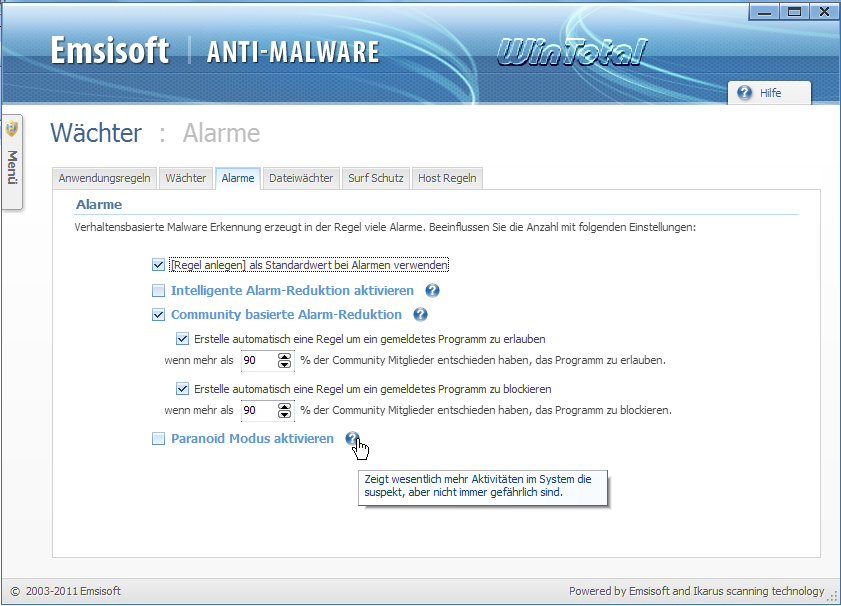Image resolution: width=841 pixels, height=606 pixels.
Task: Decrease the erlauben percentage spinner
Action: [284, 364]
